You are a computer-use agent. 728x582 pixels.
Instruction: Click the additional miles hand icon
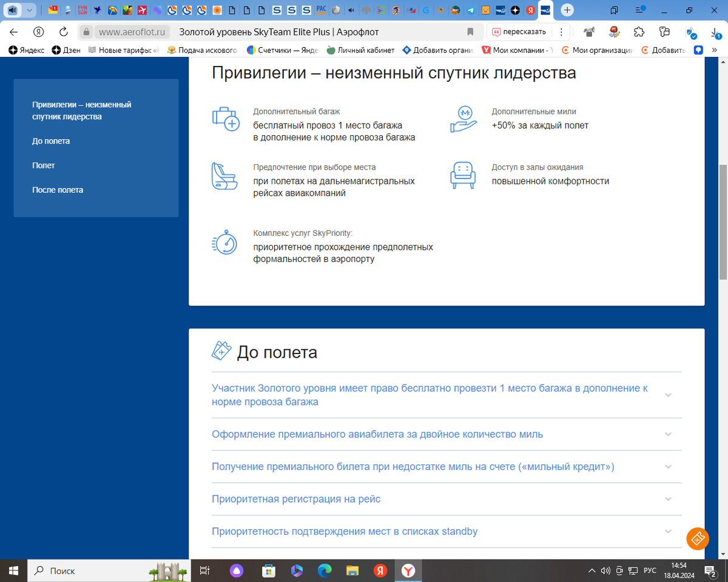(x=464, y=119)
